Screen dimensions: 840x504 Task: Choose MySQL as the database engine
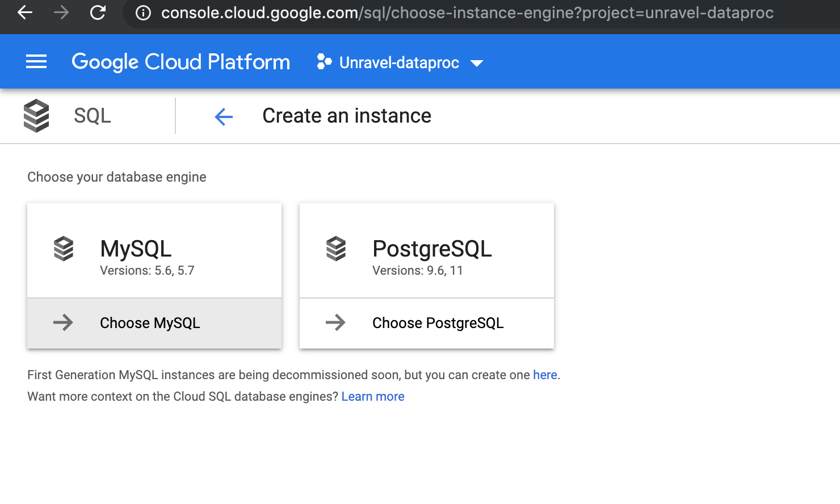(154, 323)
